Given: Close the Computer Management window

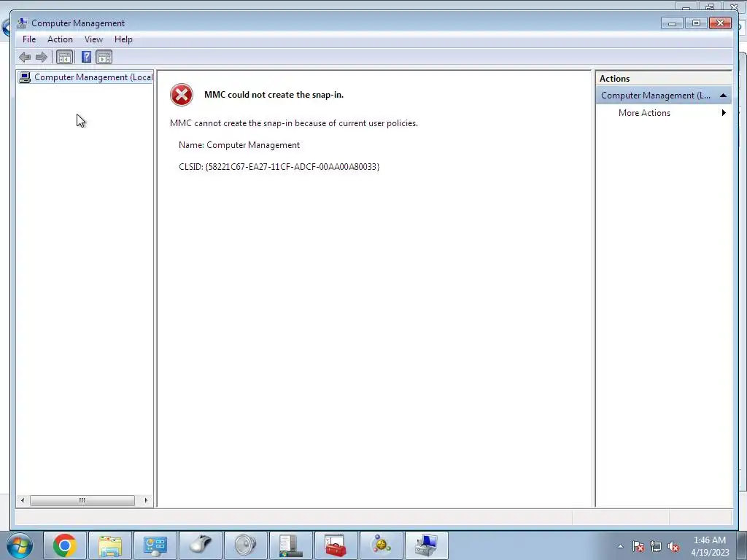Looking at the screenshot, I should (720, 23).
